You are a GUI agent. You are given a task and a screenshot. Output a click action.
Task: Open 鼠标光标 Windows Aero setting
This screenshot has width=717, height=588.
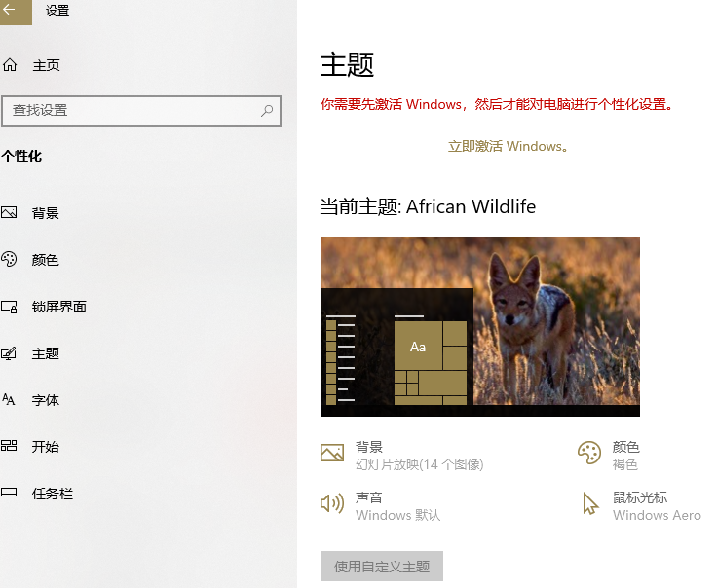point(655,505)
